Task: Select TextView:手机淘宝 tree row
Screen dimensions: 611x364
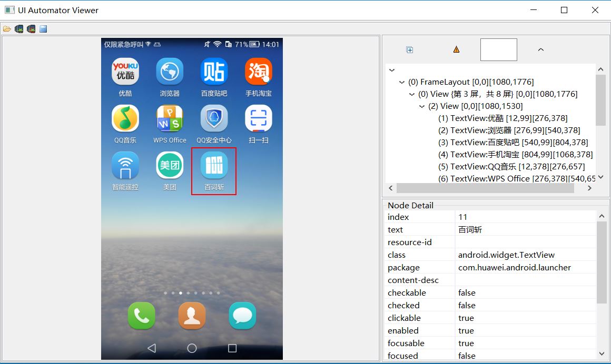Action: [516, 155]
